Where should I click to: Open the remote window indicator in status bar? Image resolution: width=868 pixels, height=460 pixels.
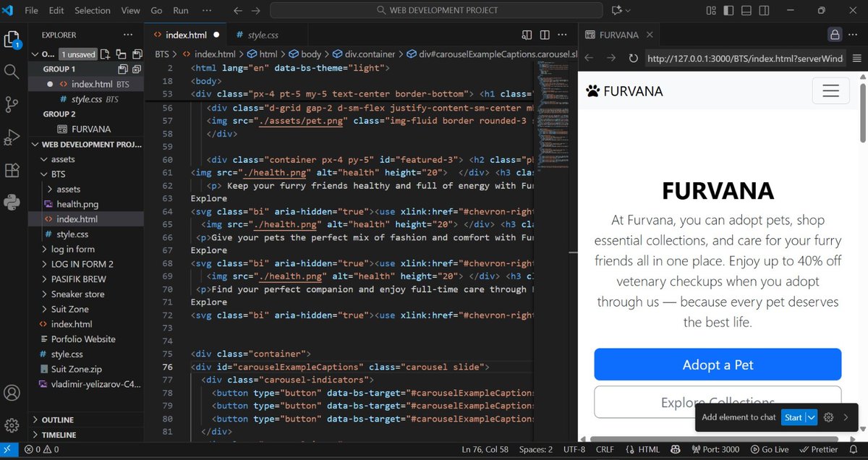7,450
